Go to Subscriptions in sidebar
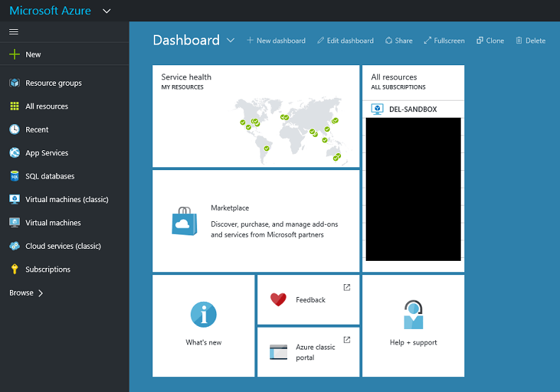Image resolution: width=560 pixels, height=392 pixels. coord(48,269)
